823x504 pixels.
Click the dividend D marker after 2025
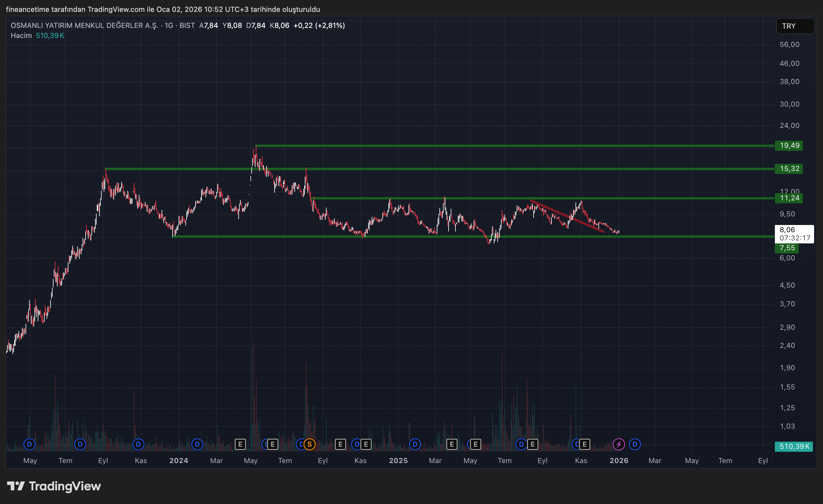(x=414, y=444)
